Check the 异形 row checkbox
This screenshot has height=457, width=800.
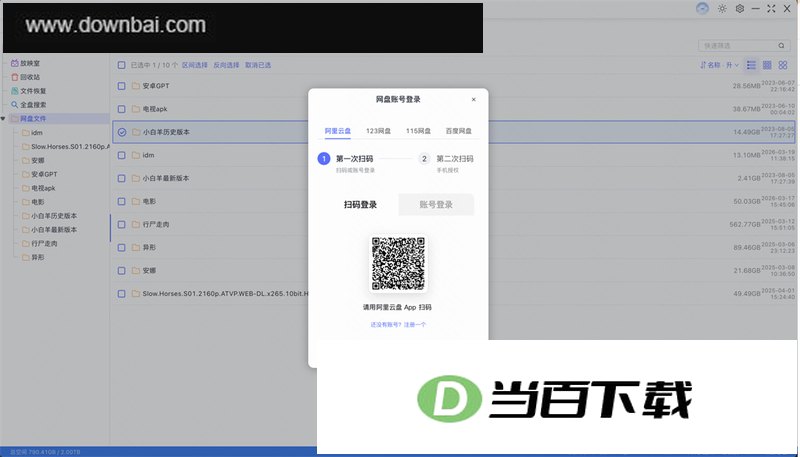(121, 247)
